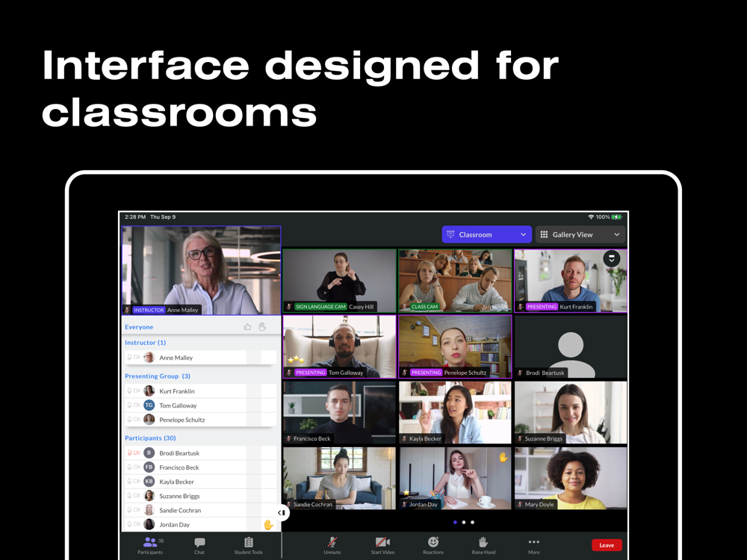The image size is (747, 560).
Task: Go to first gallery page dot
Action: [455, 523]
